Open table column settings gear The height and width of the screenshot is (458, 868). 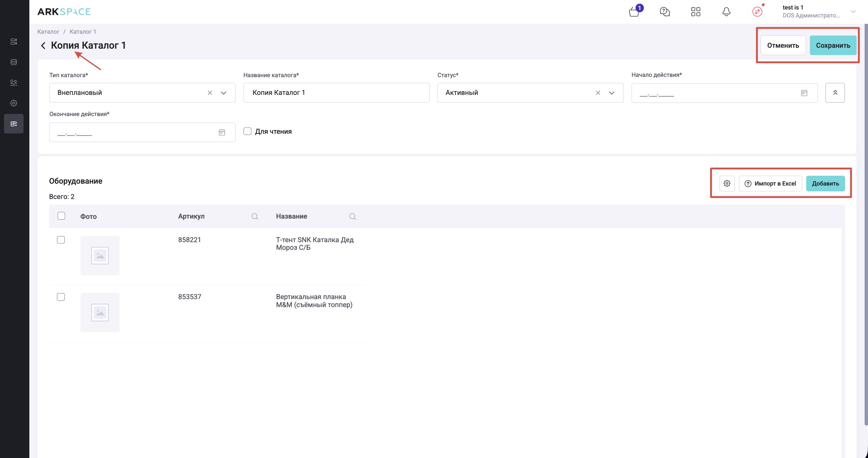click(727, 183)
